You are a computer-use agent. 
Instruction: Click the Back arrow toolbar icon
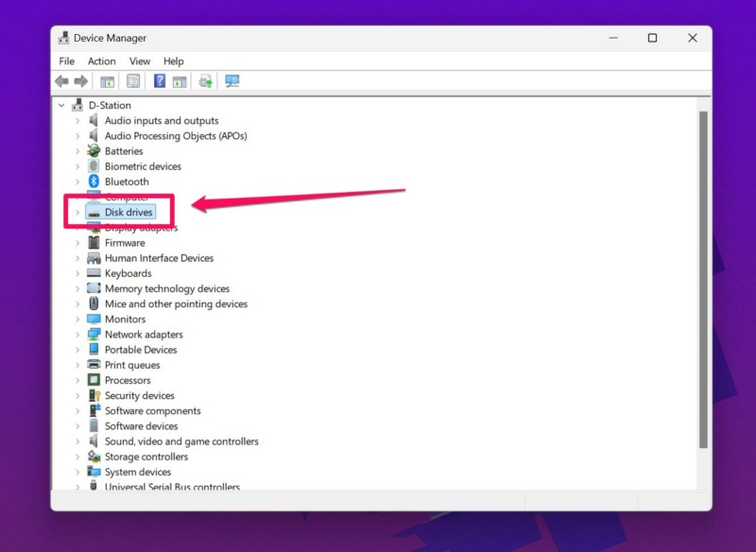click(x=61, y=81)
